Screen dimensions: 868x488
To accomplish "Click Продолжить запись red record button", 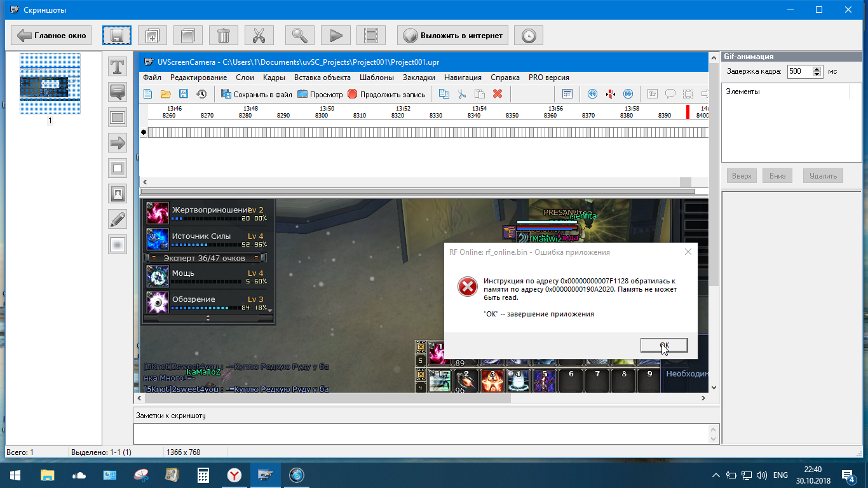I will tap(386, 94).
